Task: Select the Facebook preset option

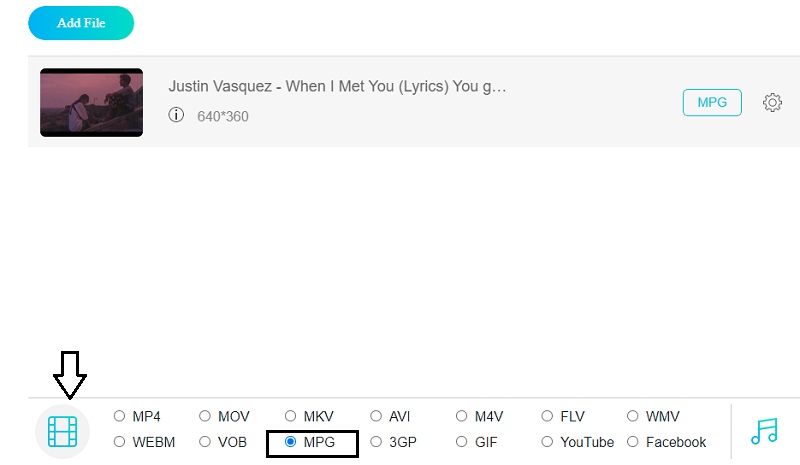Action: point(633,442)
